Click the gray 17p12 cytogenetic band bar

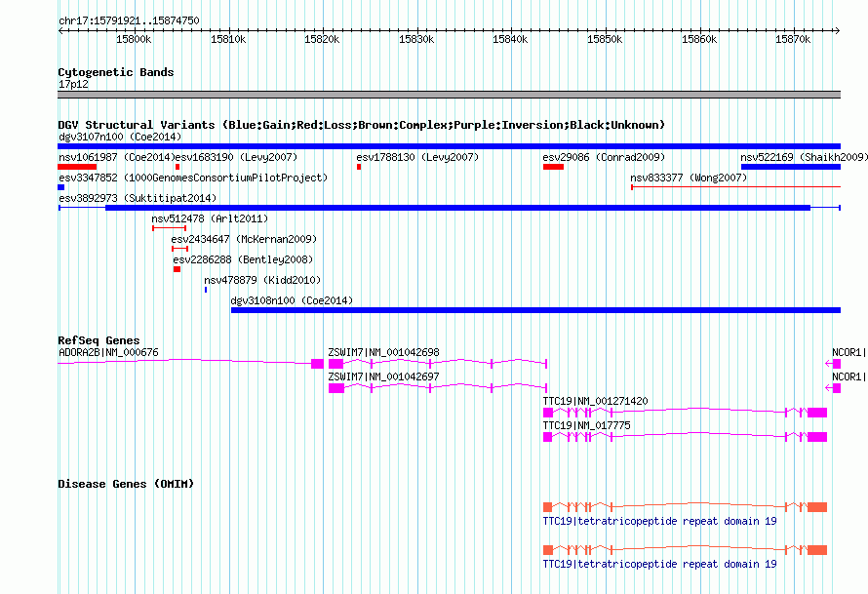(449, 95)
